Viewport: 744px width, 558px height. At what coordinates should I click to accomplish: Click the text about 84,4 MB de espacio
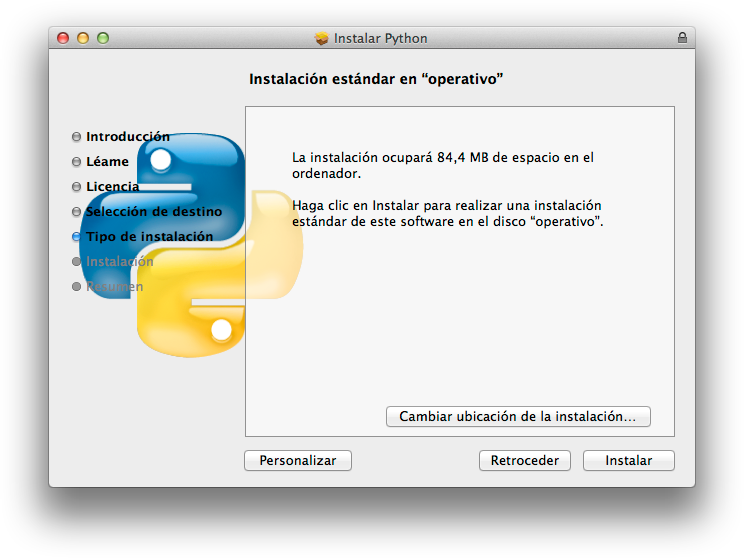(x=443, y=165)
